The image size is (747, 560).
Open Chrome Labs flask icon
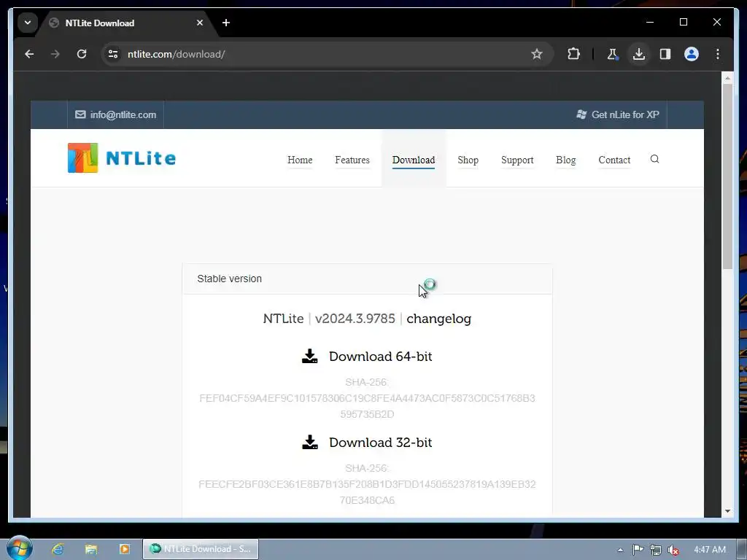(613, 54)
